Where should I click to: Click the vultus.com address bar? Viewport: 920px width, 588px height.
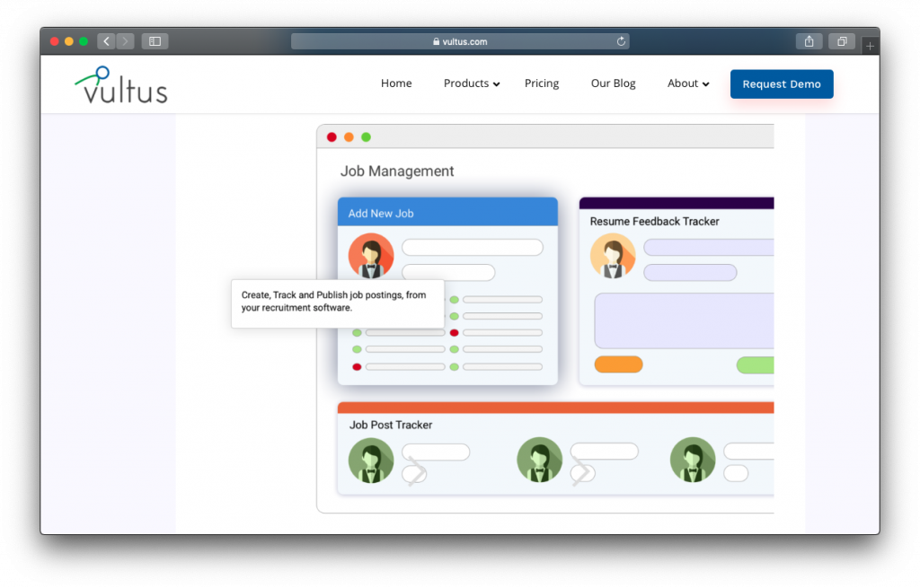click(460, 41)
